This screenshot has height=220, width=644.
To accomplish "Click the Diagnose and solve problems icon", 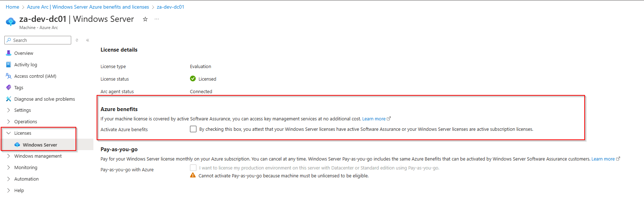I will pyautogui.click(x=9, y=99).
